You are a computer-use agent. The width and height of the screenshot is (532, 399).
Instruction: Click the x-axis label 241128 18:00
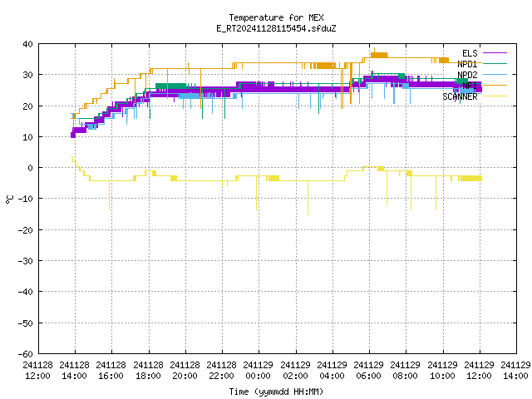(x=148, y=371)
